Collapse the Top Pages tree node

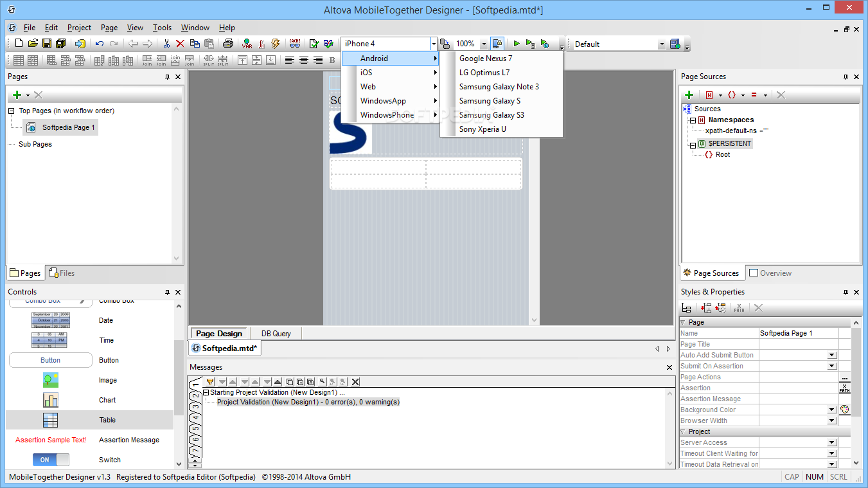12,111
